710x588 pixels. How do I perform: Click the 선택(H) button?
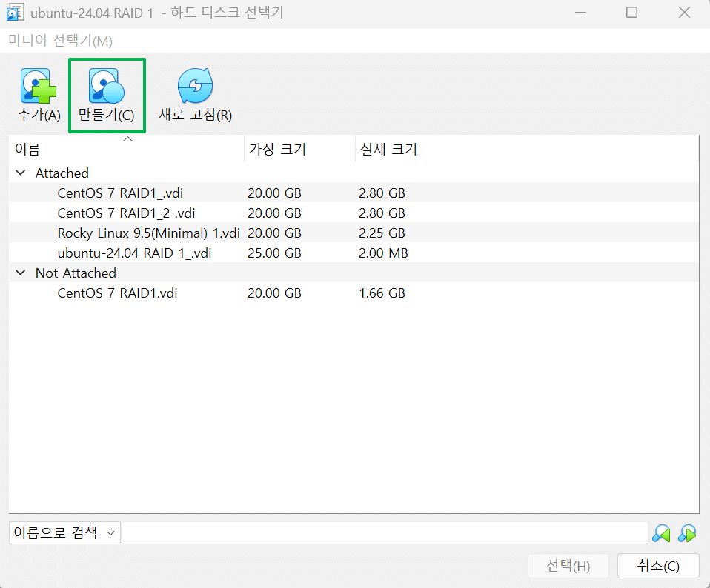pyautogui.click(x=568, y=565)
